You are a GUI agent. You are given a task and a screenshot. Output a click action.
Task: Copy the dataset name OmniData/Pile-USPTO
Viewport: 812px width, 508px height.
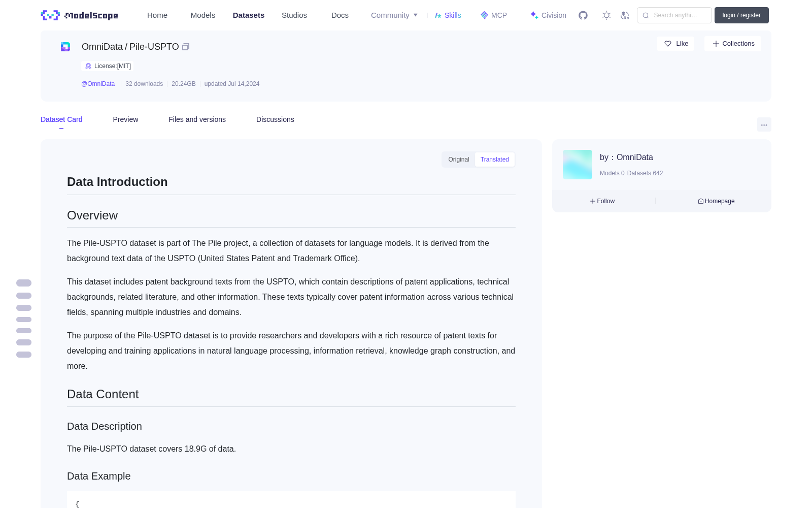pos(186,47)
